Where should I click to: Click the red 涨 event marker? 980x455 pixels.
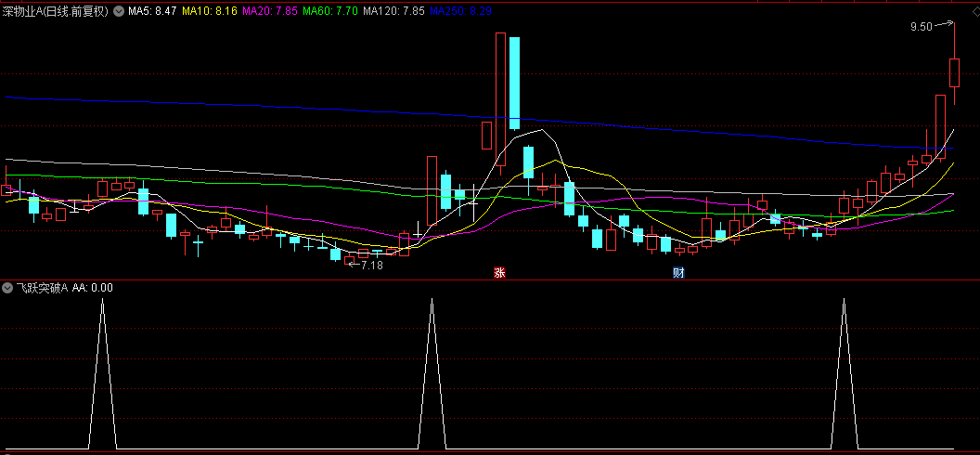click(x=499, y=272)
